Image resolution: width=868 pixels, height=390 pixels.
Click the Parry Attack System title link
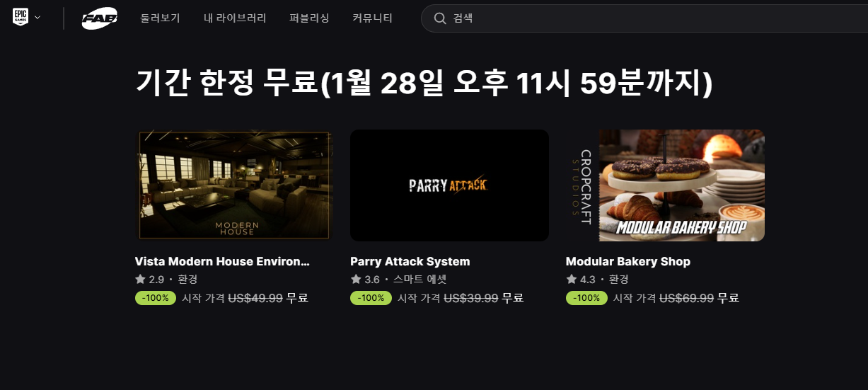tap(410, 261)
